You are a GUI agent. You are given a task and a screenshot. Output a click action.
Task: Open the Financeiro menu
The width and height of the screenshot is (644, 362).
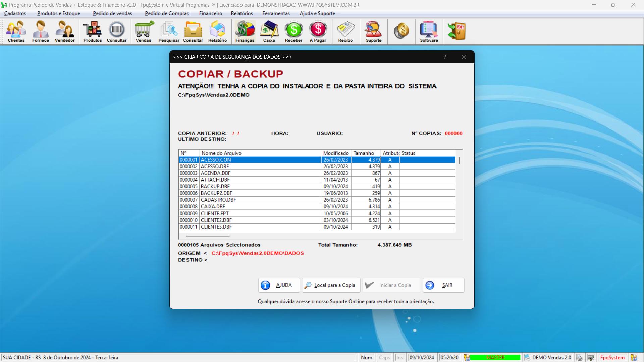click(x=210, y=13)
